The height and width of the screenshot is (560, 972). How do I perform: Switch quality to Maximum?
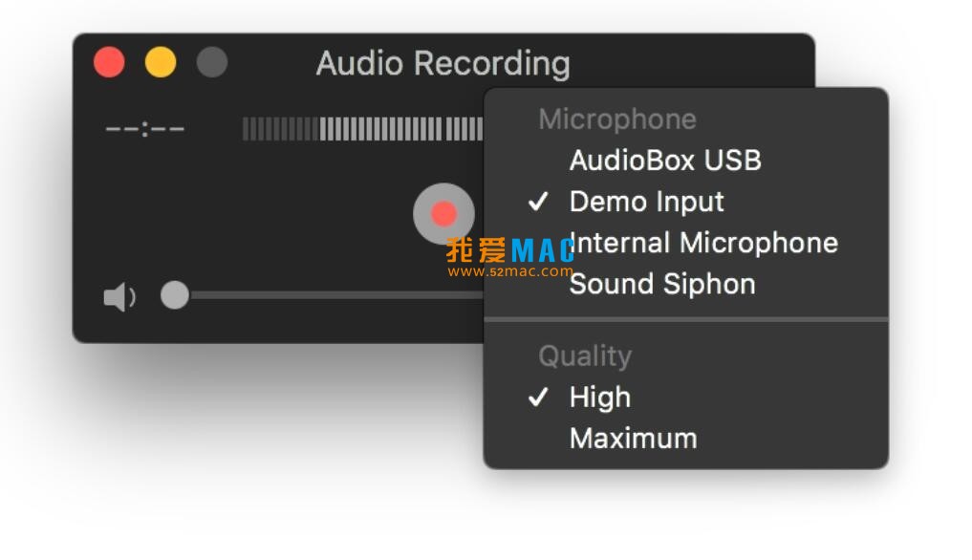point(633,439)
